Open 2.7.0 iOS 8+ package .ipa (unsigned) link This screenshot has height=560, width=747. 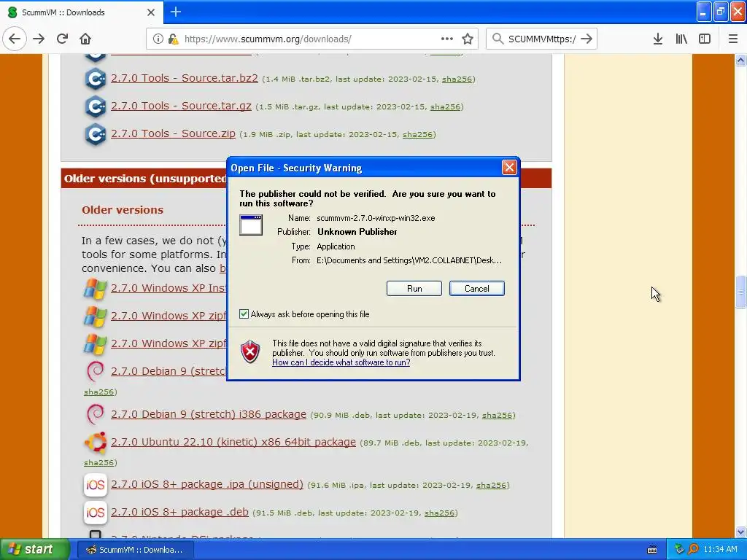point(206,484)
